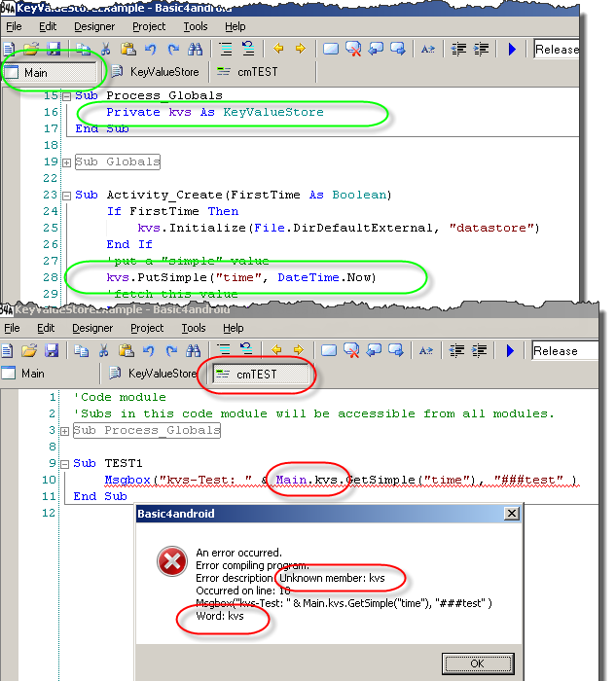Click New file icon in upper toolbar
Screen dimensions: 616x681
[9, 49]
